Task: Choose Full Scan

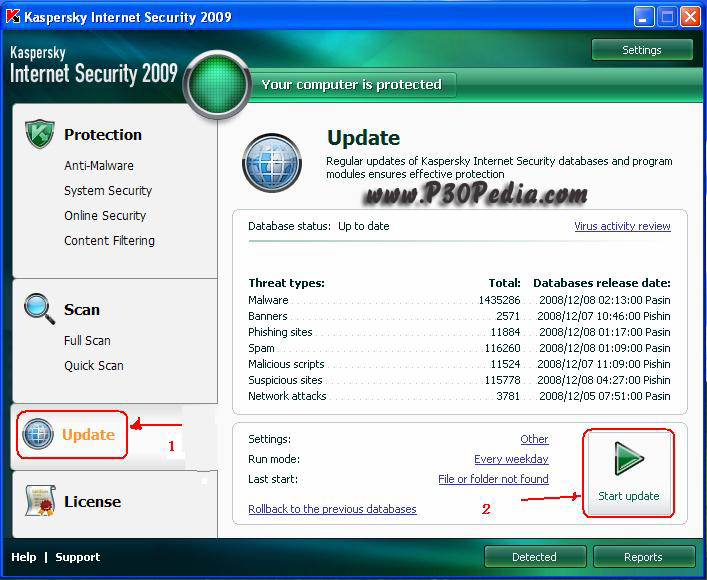Action: pyautogui.click(x=87, y=341)
